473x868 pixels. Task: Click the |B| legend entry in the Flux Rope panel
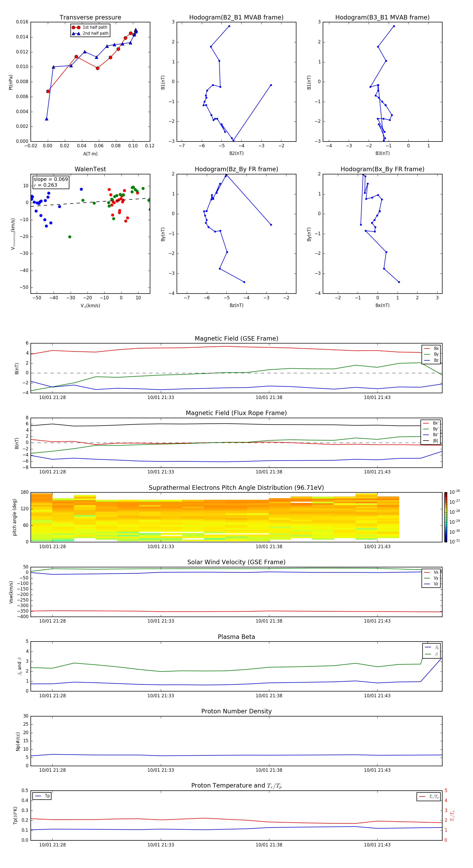coord(431,441)
